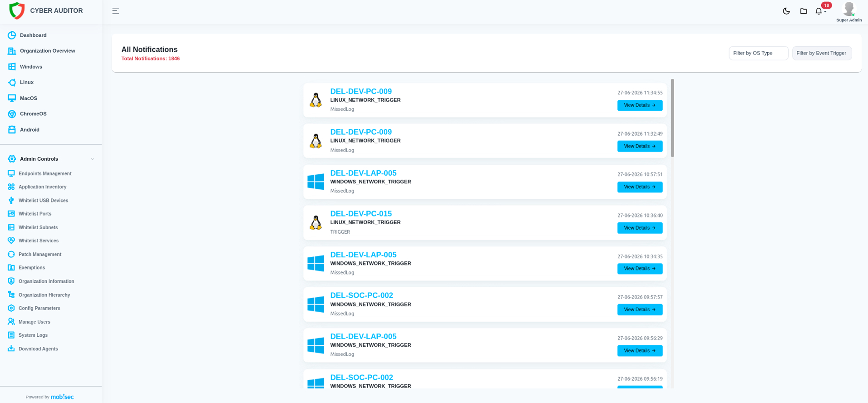Open DEL-DEV-LAP-005 hostname at 10:57:51
Viewport: 868px width, 403px height.
(x=363, y=173)
